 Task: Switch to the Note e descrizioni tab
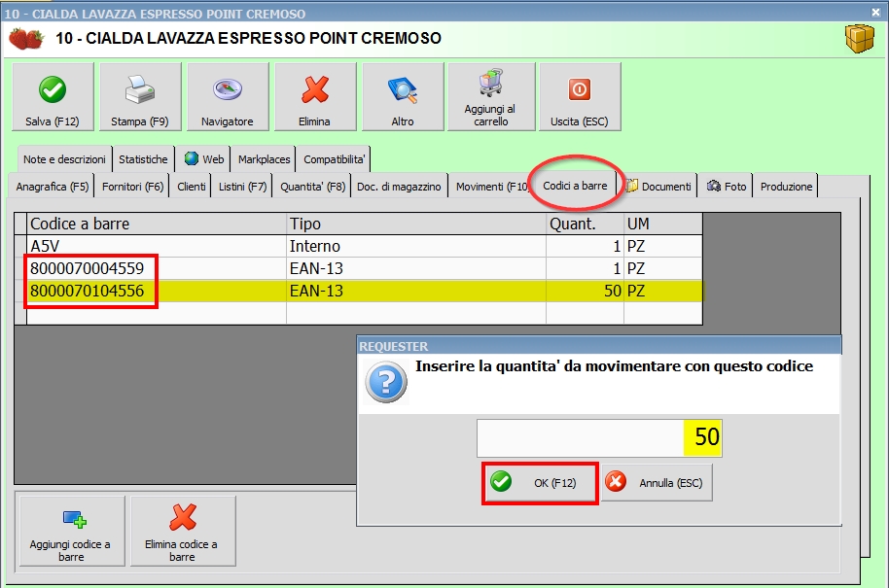[x=64, y=159]
